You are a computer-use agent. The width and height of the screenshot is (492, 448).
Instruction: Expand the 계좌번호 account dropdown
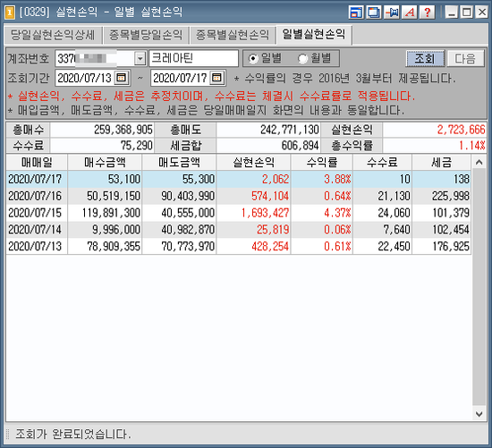[140, 58]
